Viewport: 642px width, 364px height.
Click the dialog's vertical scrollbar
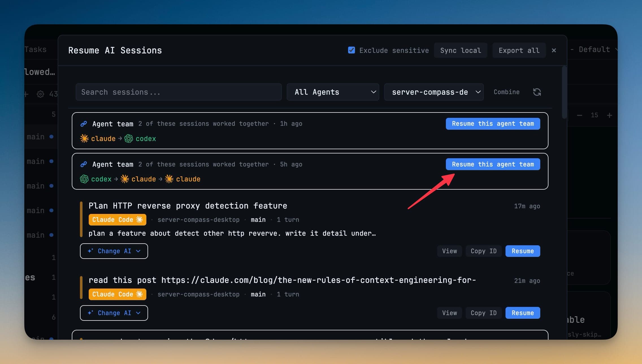tap(564, 92)
